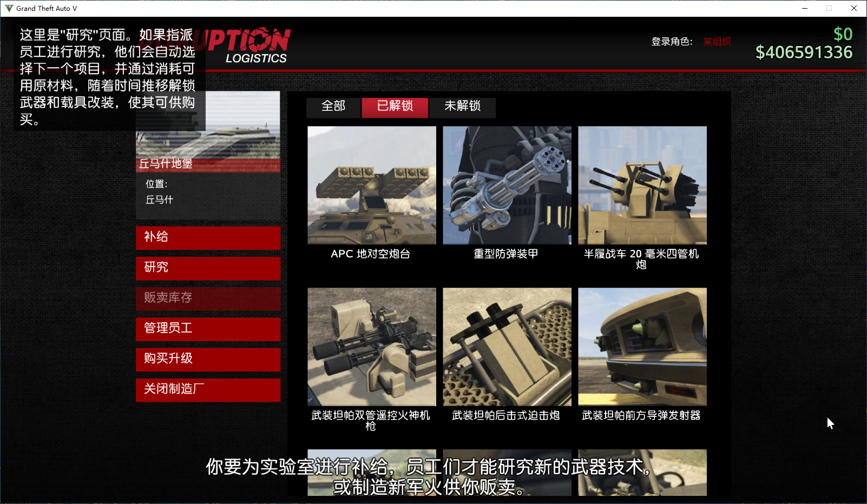Image resolution: width=867 pixels, height=504 pixels.
Task: Click the 位置: 丘马什 location text
Action: point(160,192)
